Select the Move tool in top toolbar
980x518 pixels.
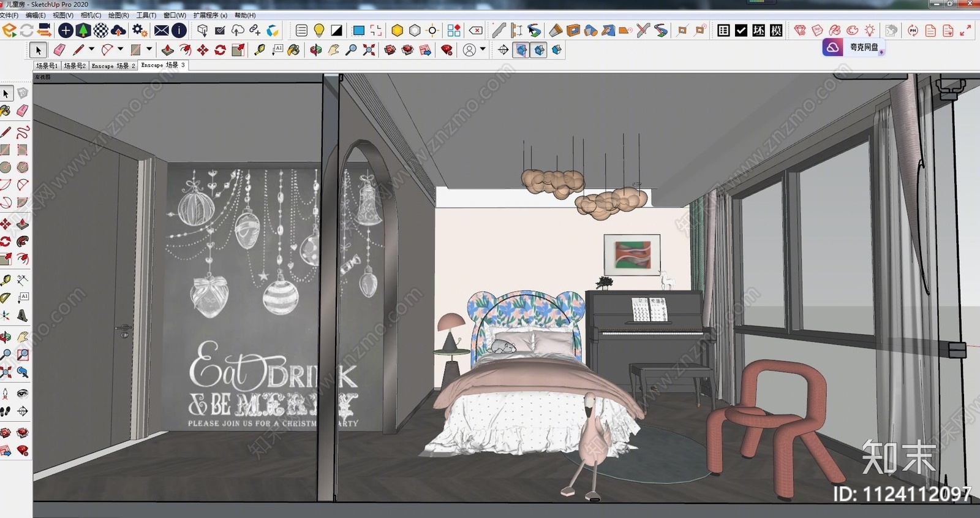tap(203, 50)
